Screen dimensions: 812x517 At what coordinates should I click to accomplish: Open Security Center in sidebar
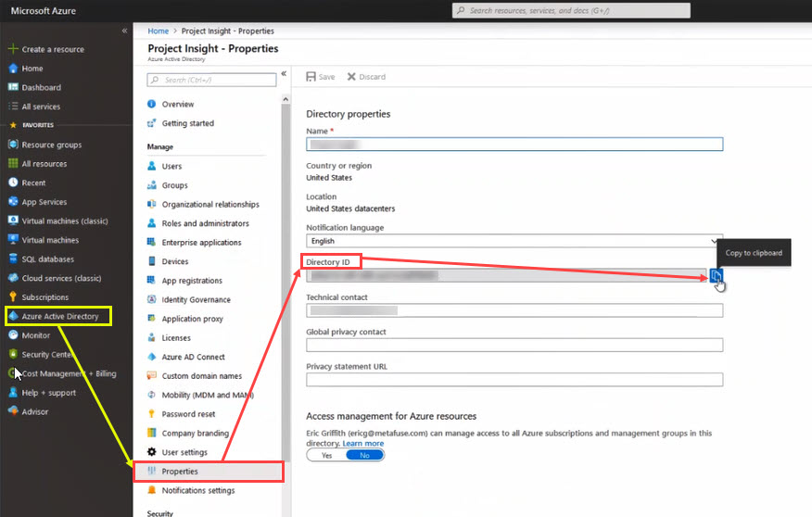pyautogui.click(x=47, y=355)
